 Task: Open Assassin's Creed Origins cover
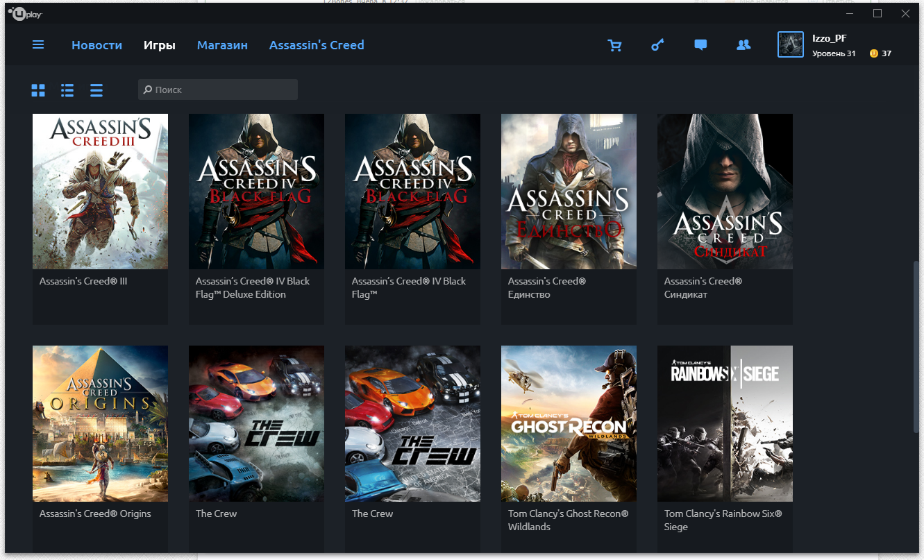(100, 423)
